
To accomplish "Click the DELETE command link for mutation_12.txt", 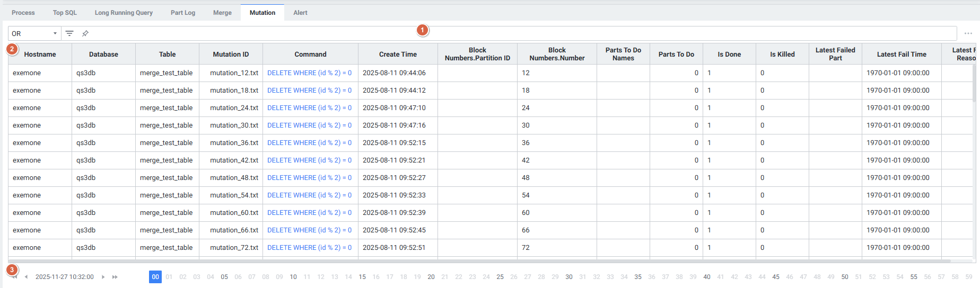I will click(x=309, y=73).
